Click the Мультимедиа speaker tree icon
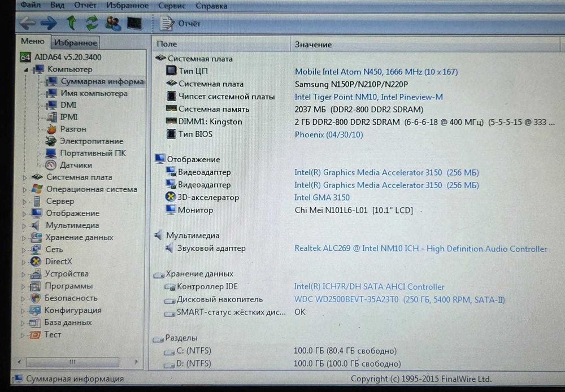 [35, 225]
